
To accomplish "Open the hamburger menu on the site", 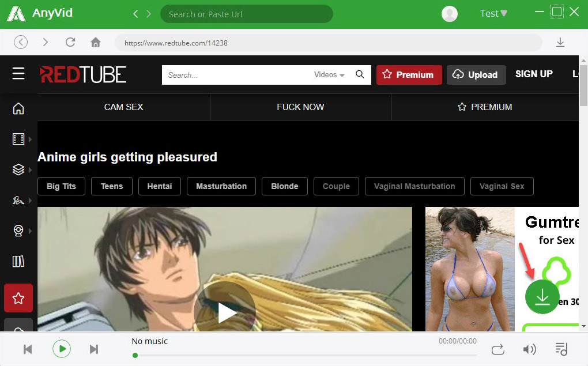I will [x=18, y=74].
